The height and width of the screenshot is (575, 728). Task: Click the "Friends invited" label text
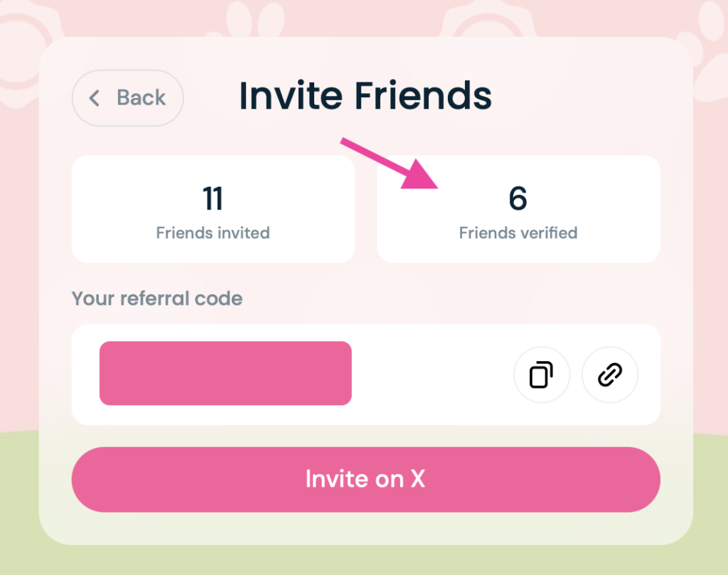point(213,233)
